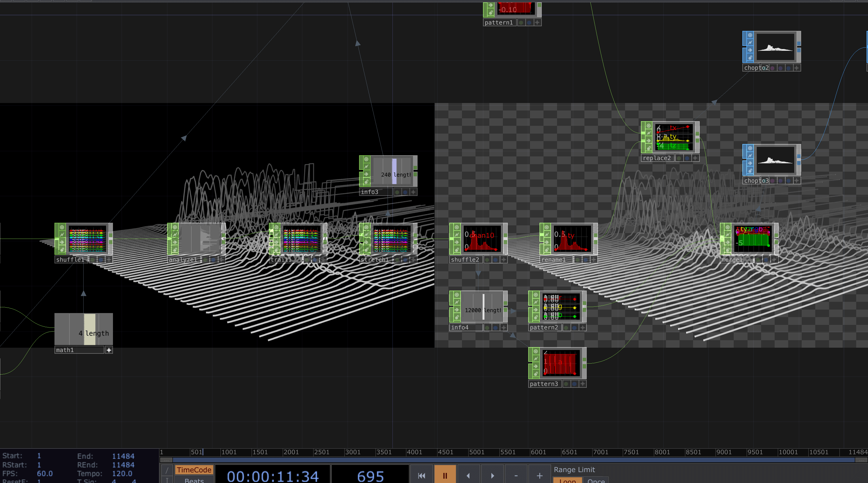Toggle the blue dot flag on info3
Screen dimensions: 868x483
pos(405,192)
